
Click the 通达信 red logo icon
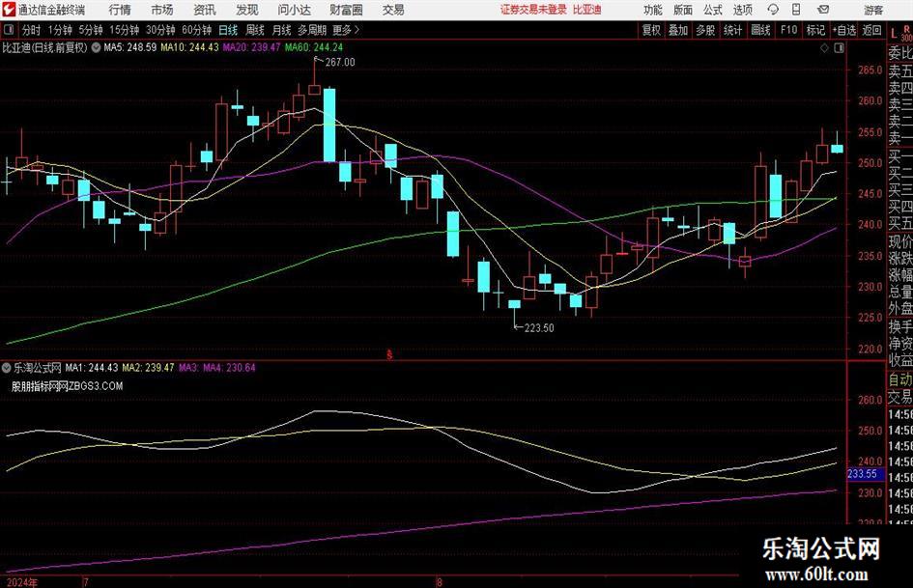tap(9, 10)
